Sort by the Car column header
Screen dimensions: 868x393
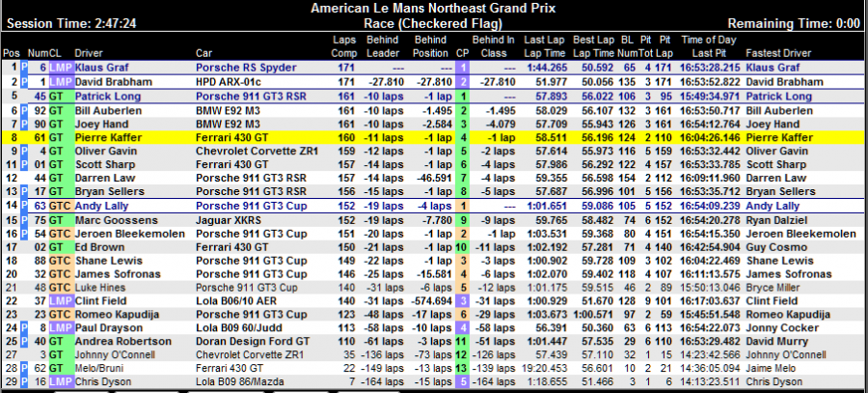[x=203, y=52]
